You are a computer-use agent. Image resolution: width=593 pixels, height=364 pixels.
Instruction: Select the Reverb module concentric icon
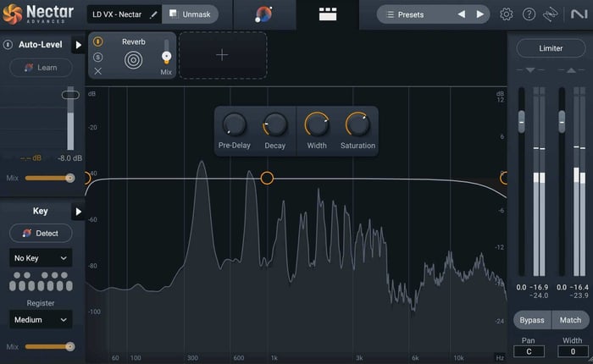[x=134, y=60]
